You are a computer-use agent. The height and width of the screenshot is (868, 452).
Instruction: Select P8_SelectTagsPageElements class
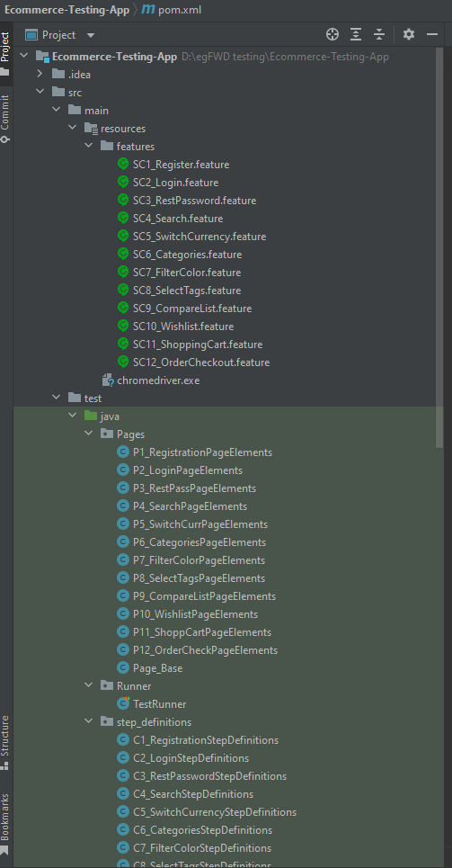[199, 578]
